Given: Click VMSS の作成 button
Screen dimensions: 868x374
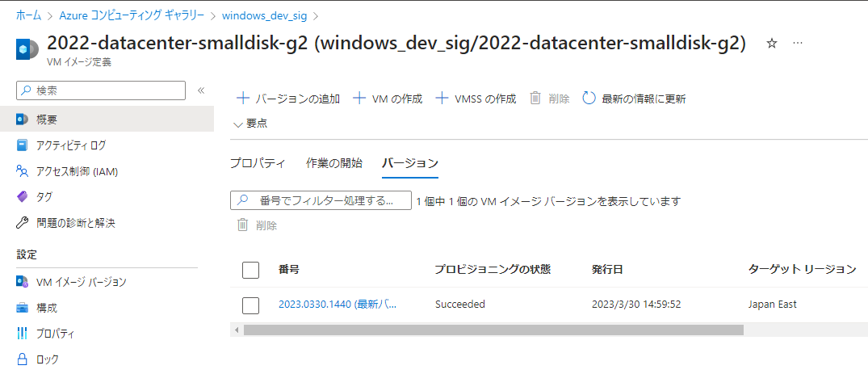Looking at the screenshot, I should click(476, 99).
